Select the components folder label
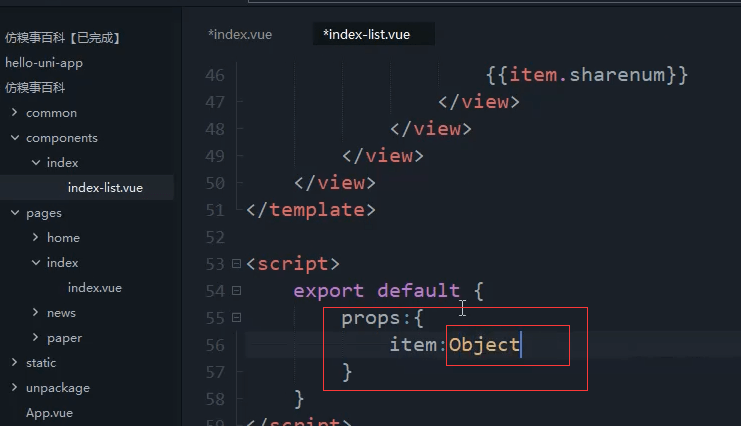Viewport: 741px width, 426px height. (61, 138)
